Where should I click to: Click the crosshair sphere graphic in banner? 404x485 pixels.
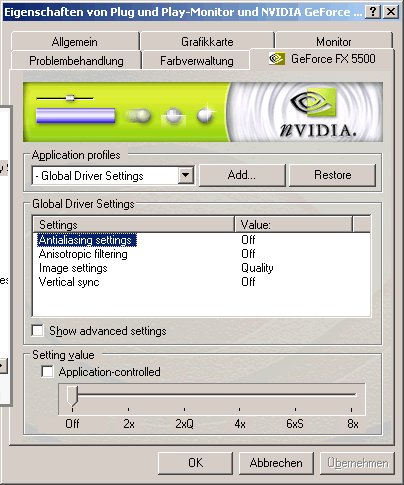tap(174, 116)
